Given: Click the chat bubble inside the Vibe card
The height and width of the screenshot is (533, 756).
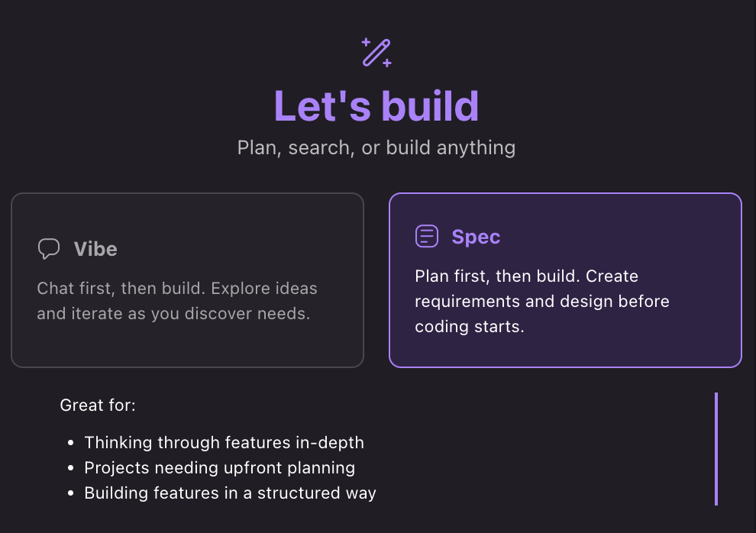Looking at the screenshot, I should 48,248.
